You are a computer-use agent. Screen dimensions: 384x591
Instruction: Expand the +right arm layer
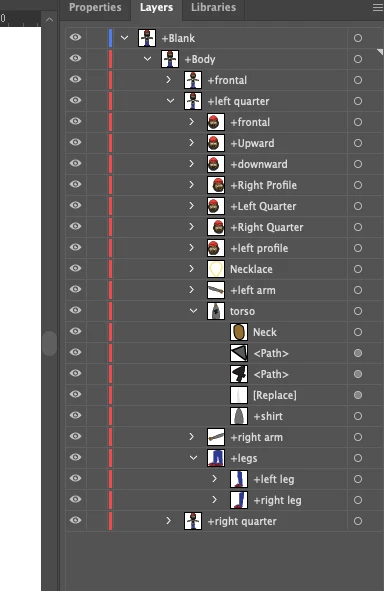(x=191, y=437)
